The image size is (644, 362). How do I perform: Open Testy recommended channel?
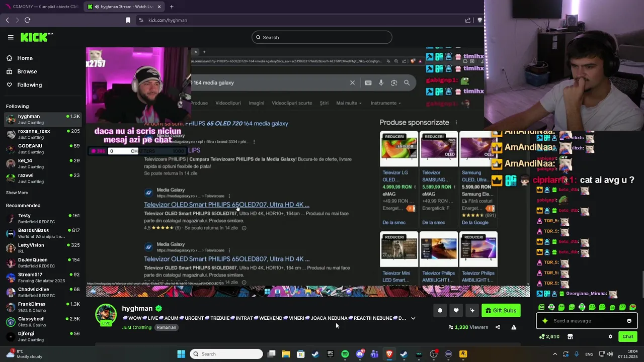(x=43, y=218)
